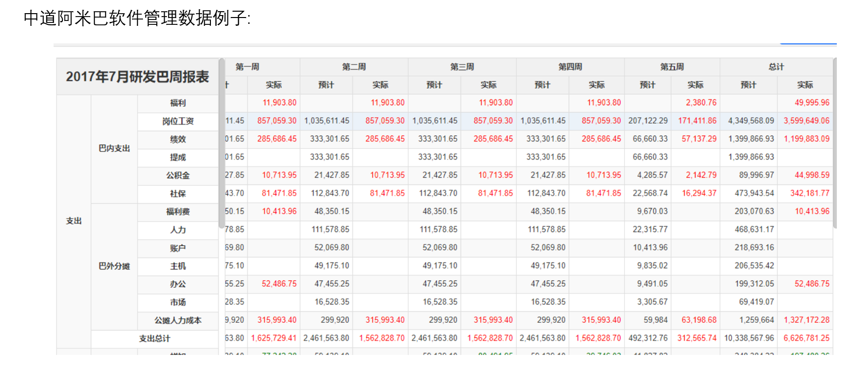Click the 预计 subheader under 第二周

pos(326,85)
